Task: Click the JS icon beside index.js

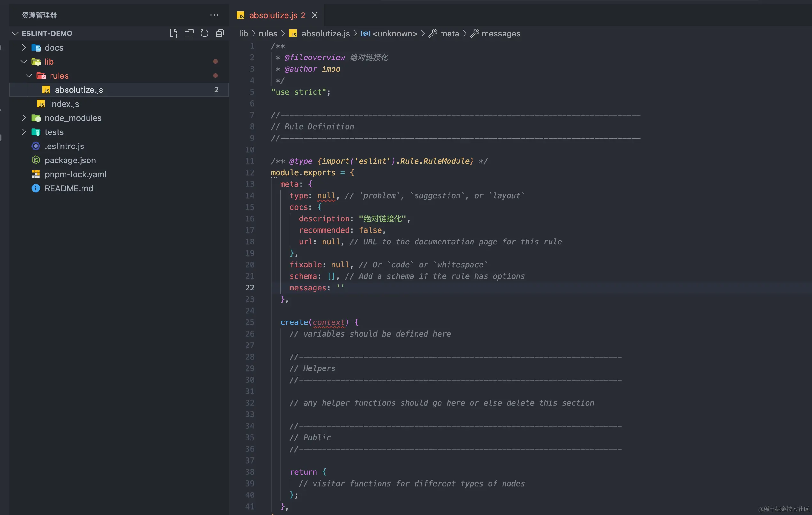Action: pyautogui.click(x=41, y=104)
